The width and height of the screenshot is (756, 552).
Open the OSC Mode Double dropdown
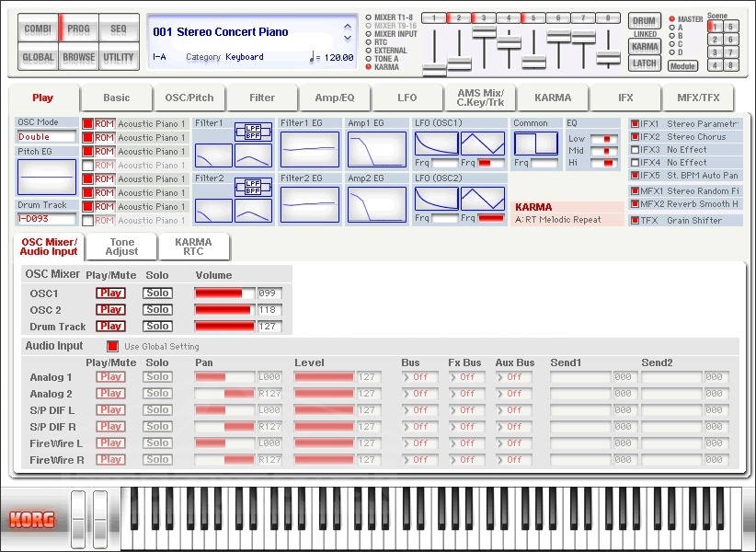46,137
